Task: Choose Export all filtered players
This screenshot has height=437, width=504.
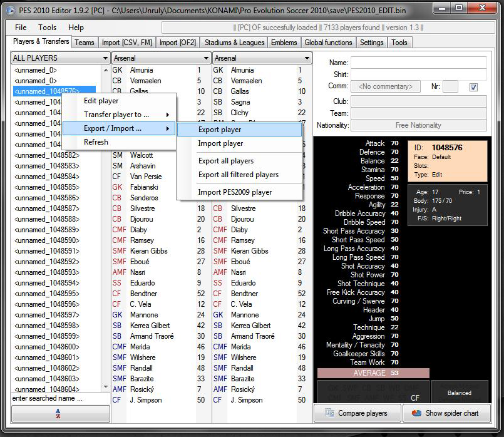Action: pyautogui.click(x=239, y=175)
